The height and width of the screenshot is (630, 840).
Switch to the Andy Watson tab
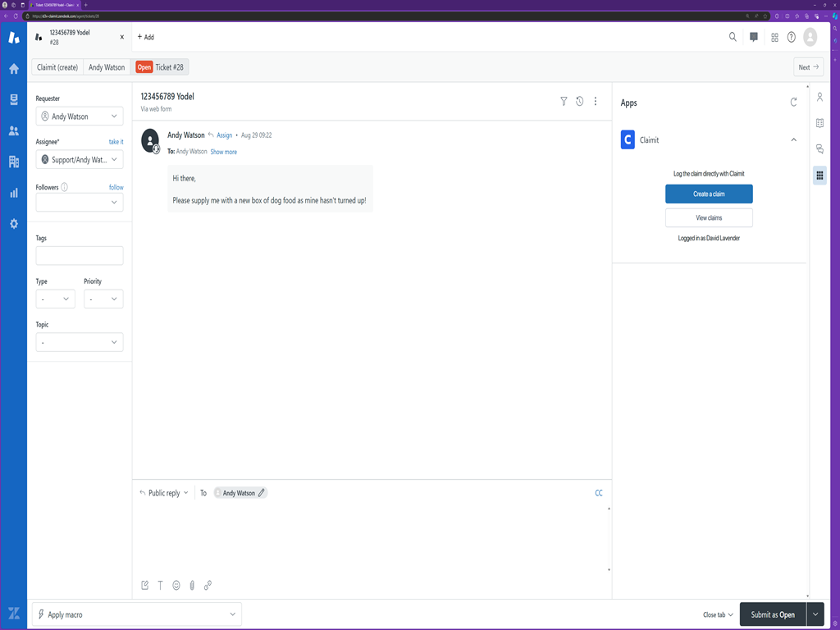pyautogui.click(x=107, y=67)
